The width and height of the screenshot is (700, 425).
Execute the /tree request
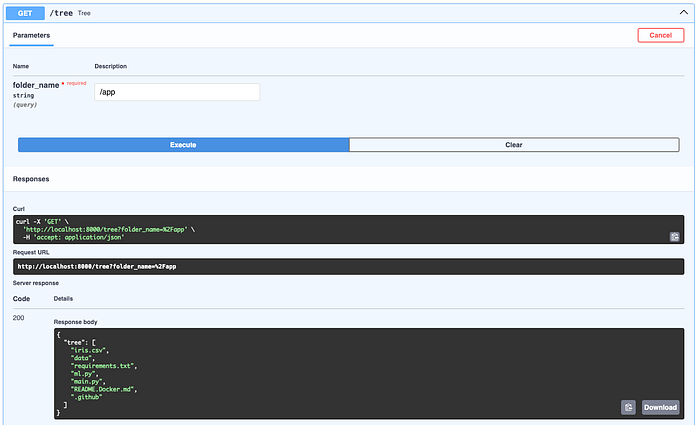(x=183, y=145)
